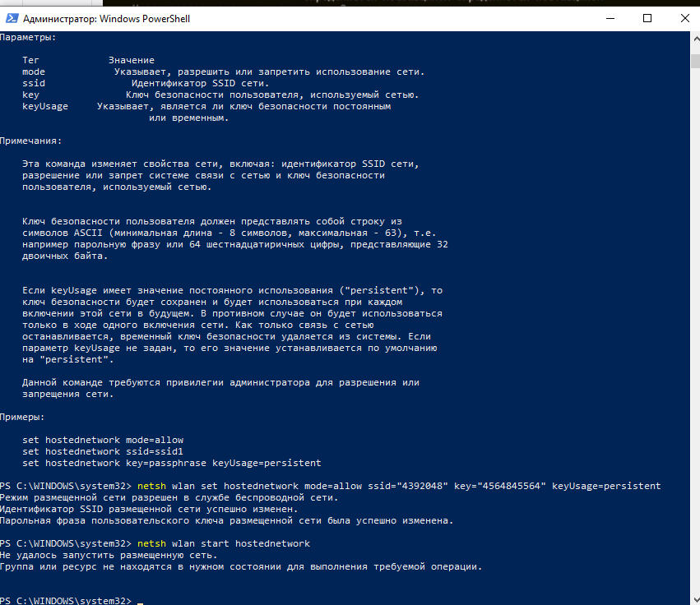Click the 'netsh wlan start hostednetwork' command
This screenshot has height=605, width=700.
point(224,543)
